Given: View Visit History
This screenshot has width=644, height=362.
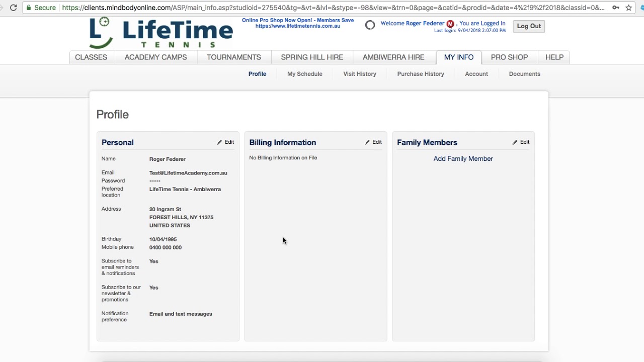Looking at the screenshot, I should pyautogui.click(x=360, y=74).
